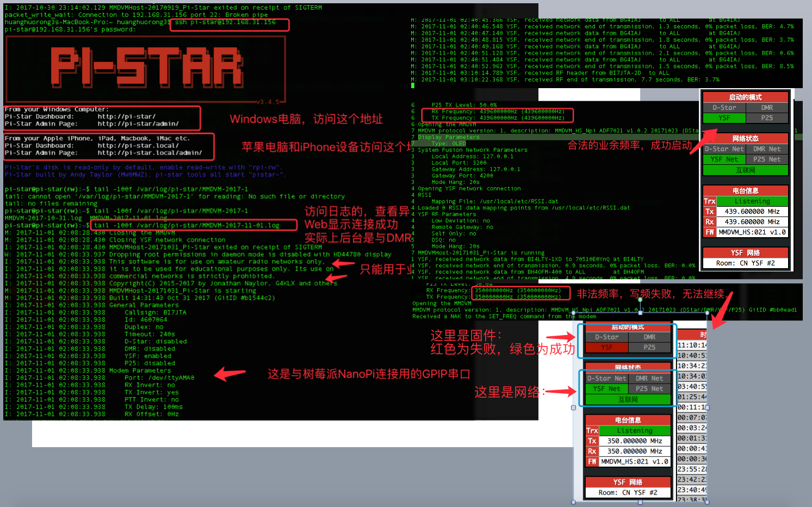Click P25 Net in the 350 MHz panel
The image size is (812, 507).
pos(649,389)
